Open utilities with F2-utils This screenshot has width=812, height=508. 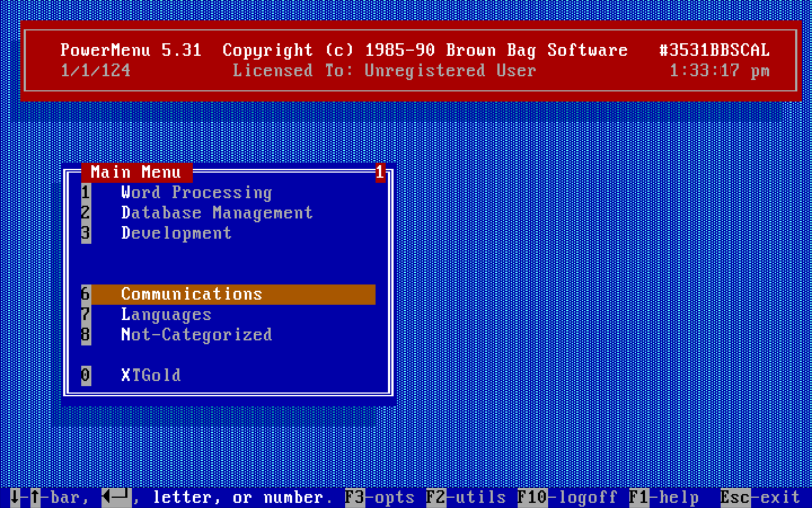(466, 497)
